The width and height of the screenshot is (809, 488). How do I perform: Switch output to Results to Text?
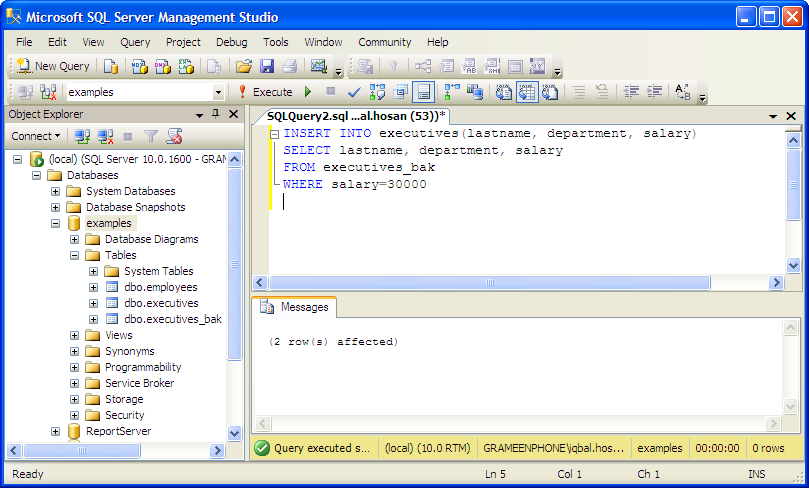(504, 92)
